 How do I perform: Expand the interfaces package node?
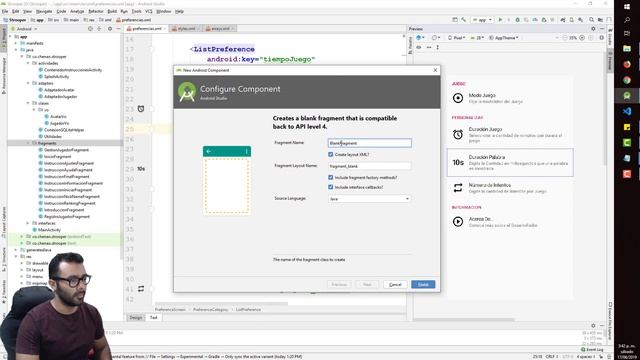[x=28, y=223]
